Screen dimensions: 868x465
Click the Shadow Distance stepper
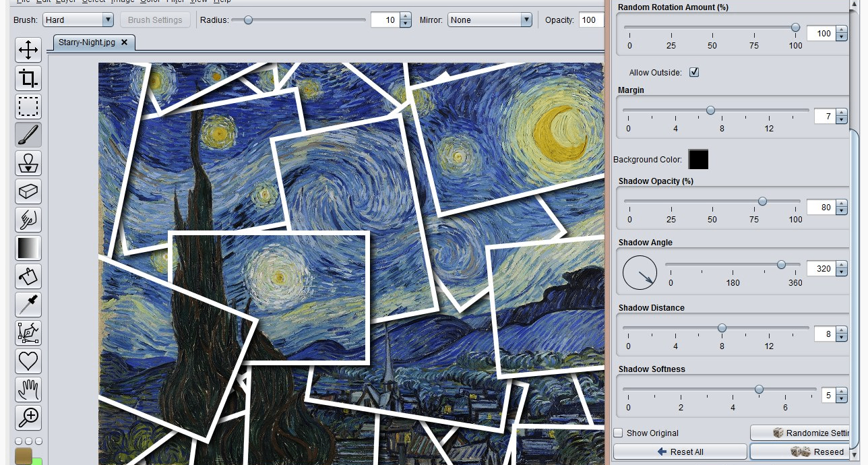[x=841, y=334]
